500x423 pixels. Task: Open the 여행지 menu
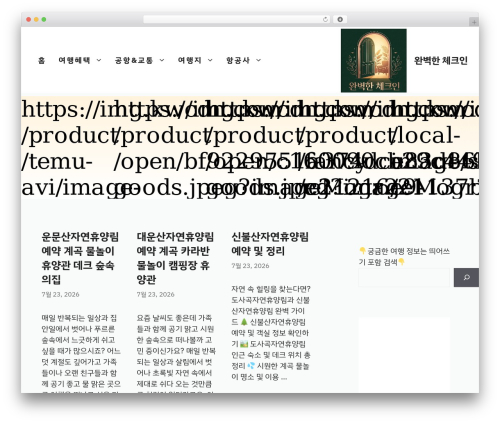(x=190, y=60)
